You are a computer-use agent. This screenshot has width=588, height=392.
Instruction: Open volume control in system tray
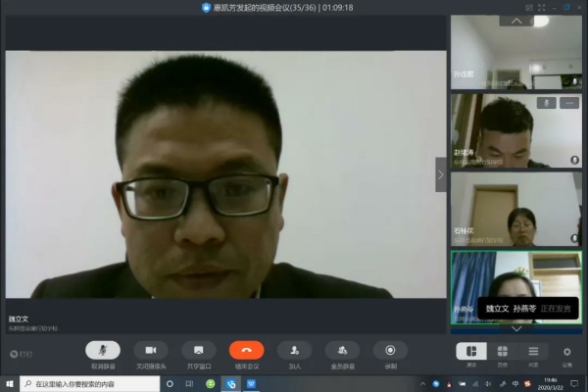click(488, 384)
